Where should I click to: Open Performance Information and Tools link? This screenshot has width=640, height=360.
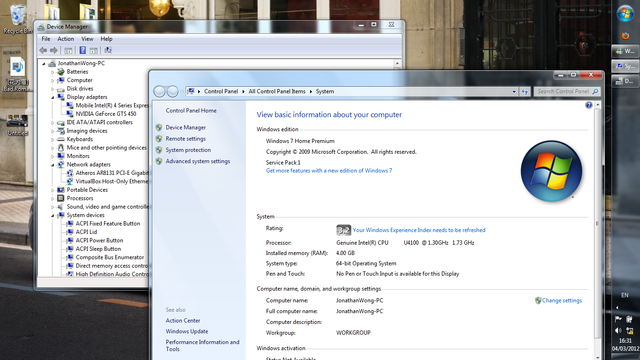pyautogui.click(x=202, y=345)
